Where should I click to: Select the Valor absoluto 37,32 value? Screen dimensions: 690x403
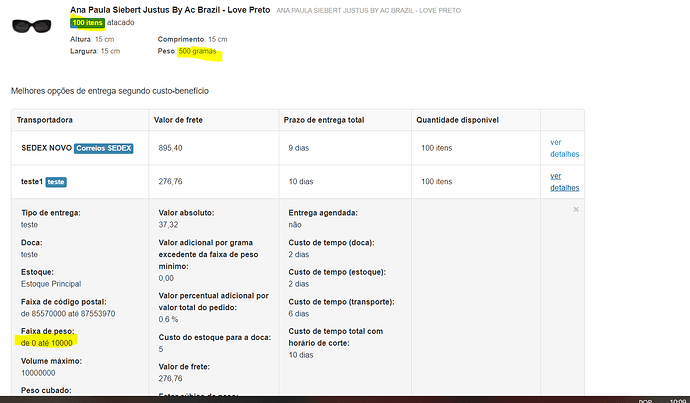[x=168, y=225]
